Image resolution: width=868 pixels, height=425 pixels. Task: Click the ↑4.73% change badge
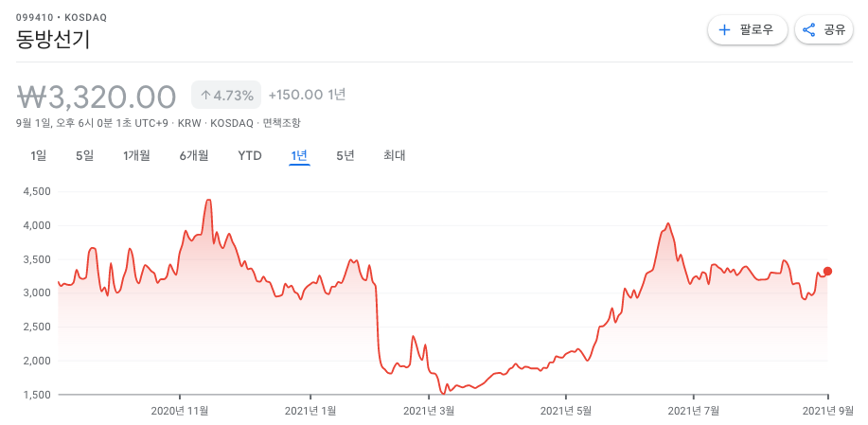[x=226, y=96]
